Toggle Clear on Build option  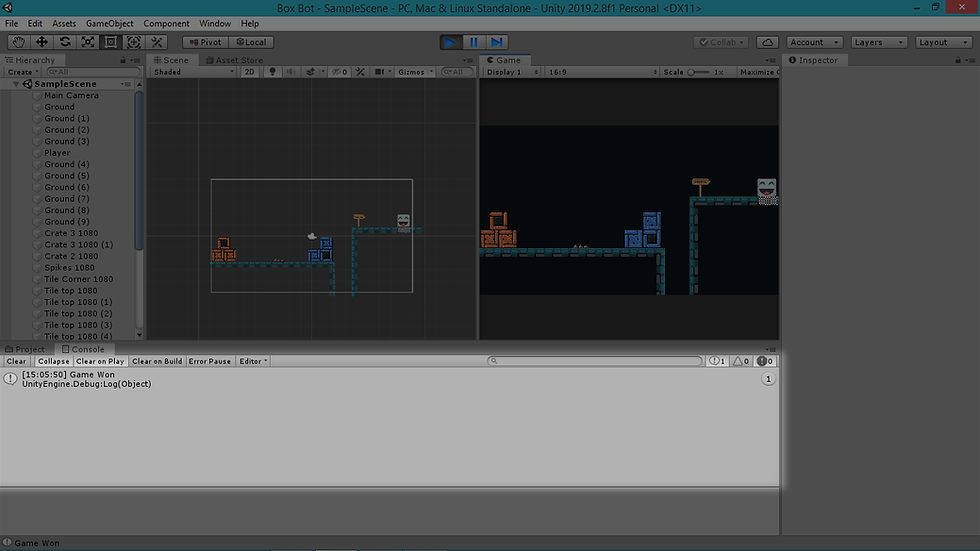pos(157,361)
